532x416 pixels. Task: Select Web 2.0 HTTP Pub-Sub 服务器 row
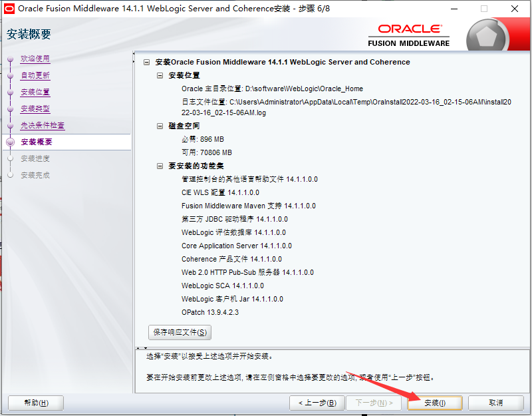coord(247,272)
